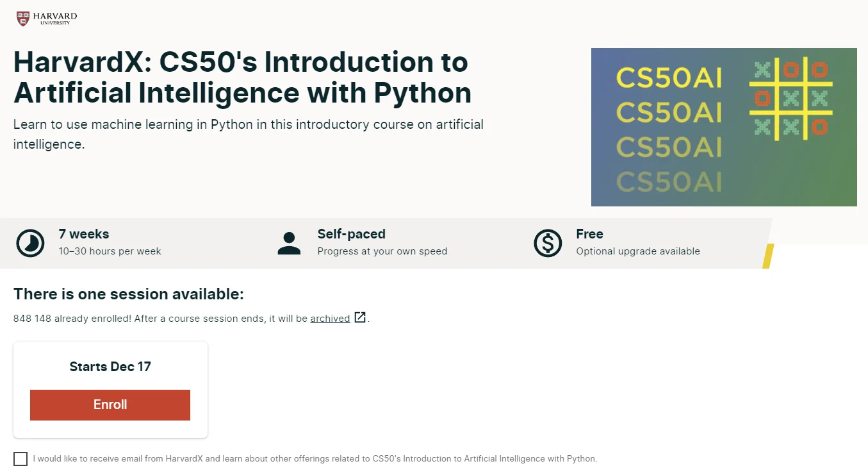Click the self-paced person icon
Viewport: 868px width, 475px height.
(x=289, y=243)
